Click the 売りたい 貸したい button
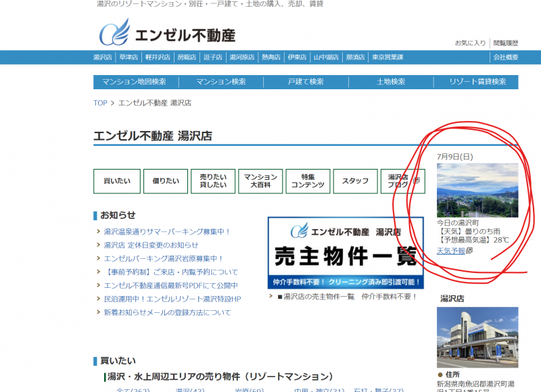 click(213, 181)
